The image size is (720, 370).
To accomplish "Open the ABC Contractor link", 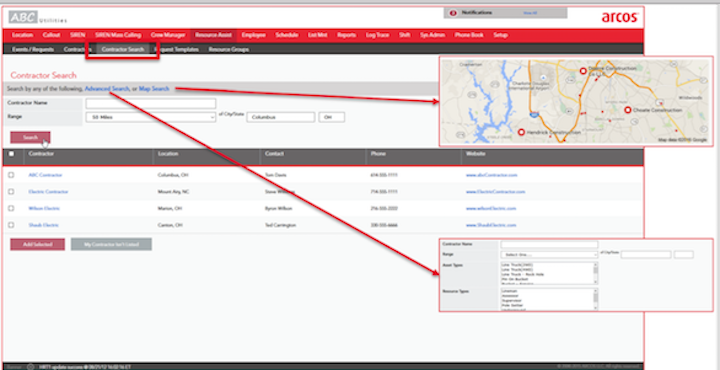I will coord(45,175).
